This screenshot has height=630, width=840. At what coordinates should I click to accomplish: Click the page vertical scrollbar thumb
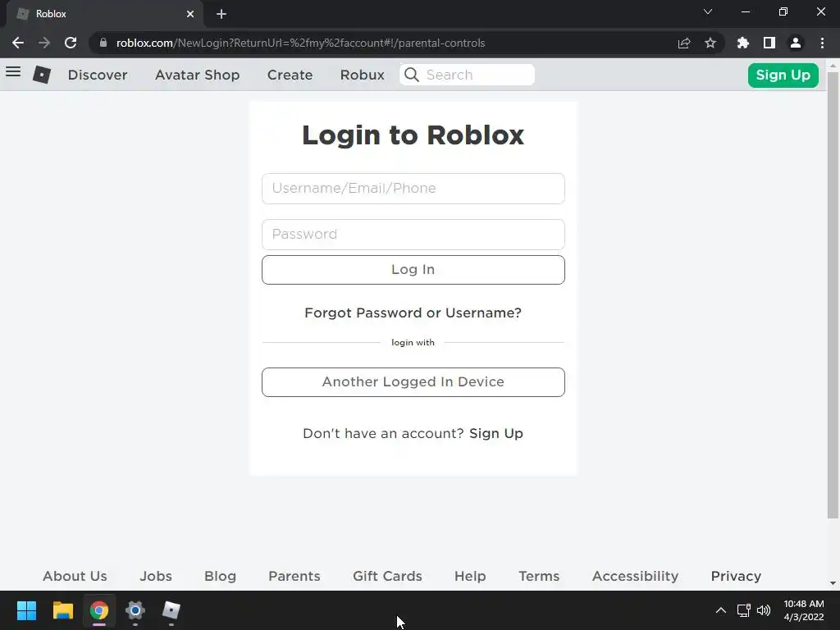(x=833, y=295)
